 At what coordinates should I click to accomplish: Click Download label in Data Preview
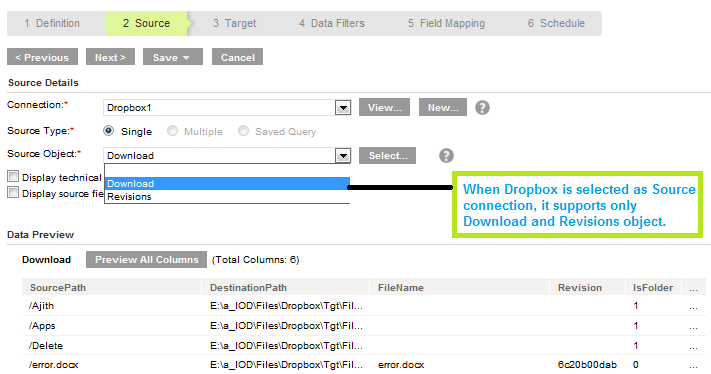tap(46, 260)
